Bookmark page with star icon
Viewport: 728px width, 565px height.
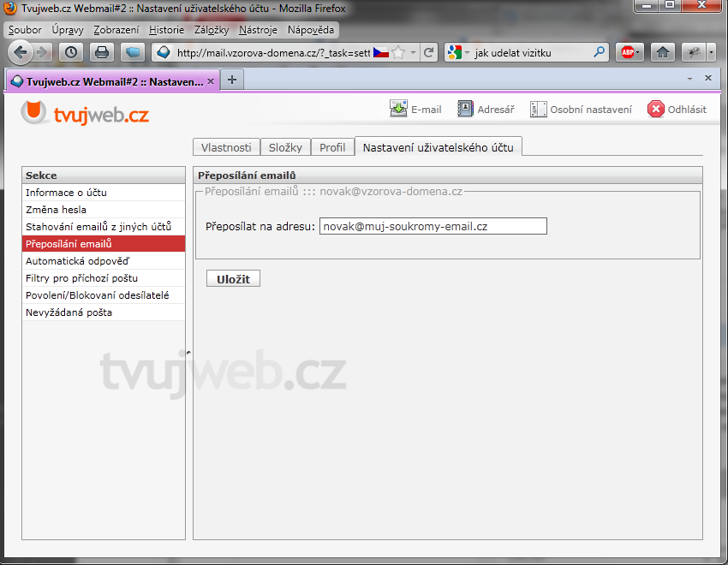(x=398, y=52)
